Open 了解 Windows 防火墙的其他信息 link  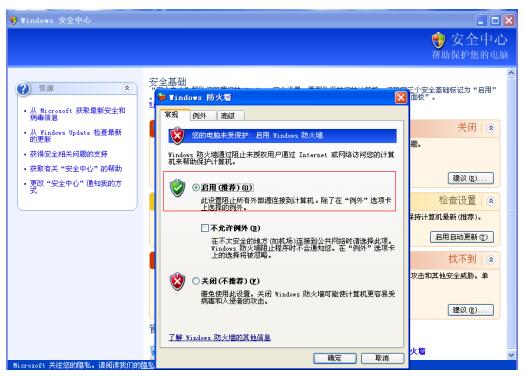click(x=220, y=337)
